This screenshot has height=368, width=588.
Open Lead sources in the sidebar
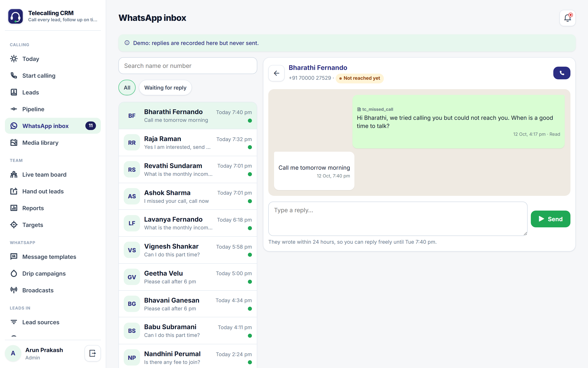[53, 322]
